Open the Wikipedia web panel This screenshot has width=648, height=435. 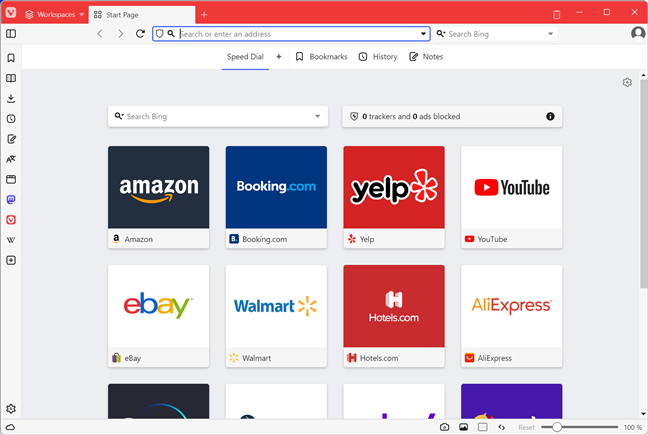point(11,240)
